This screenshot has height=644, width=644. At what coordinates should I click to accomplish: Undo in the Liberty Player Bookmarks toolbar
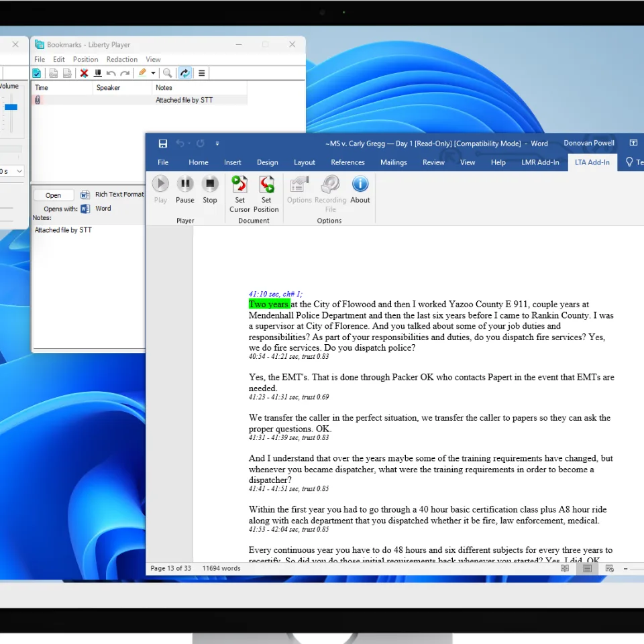(111, 73)
